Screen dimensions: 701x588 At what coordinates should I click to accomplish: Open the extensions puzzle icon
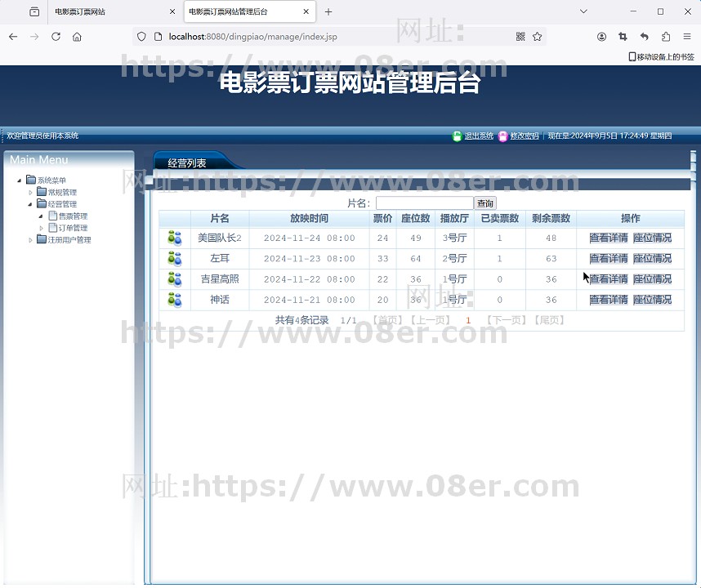click(x=666, y=37)
